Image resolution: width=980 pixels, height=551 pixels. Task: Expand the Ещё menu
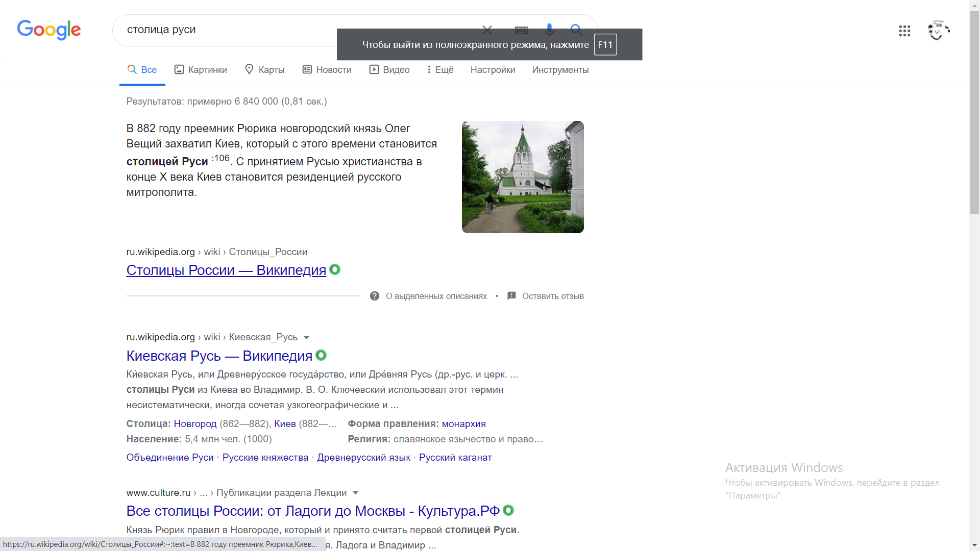(440, 70)
